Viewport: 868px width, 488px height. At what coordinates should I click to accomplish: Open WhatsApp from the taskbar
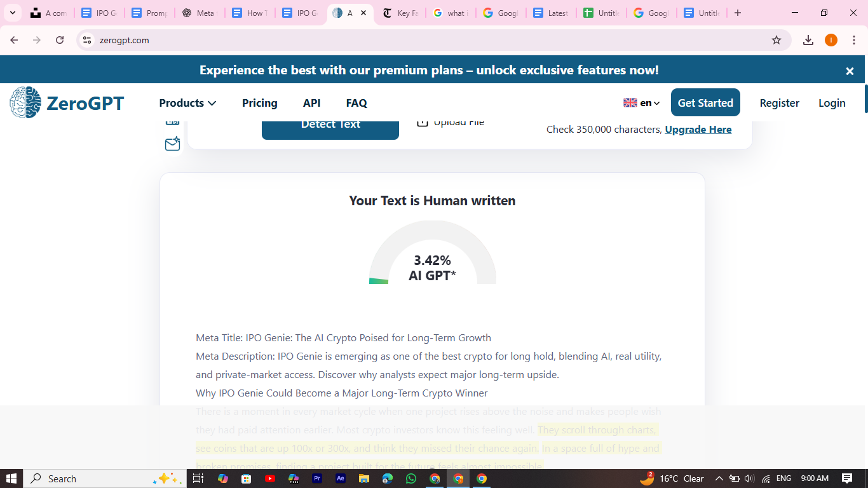tap(411, 478)
